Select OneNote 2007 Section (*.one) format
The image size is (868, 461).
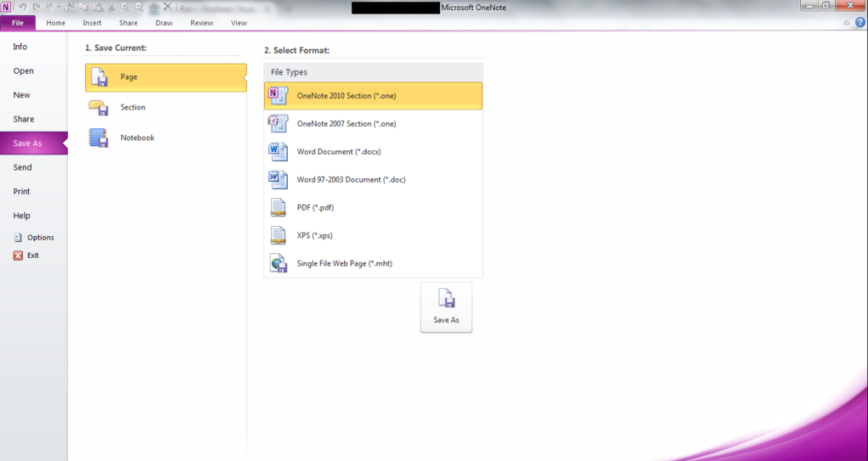point(373,124)
